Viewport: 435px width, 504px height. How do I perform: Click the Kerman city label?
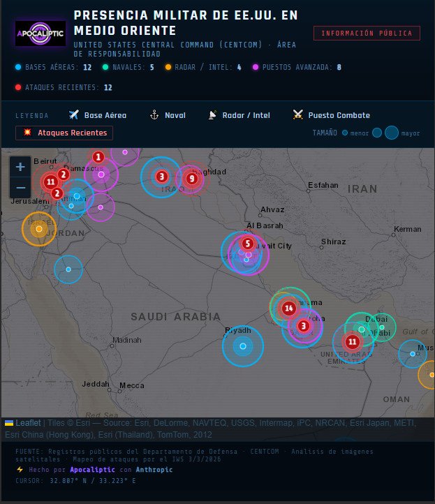coord(408,229)
